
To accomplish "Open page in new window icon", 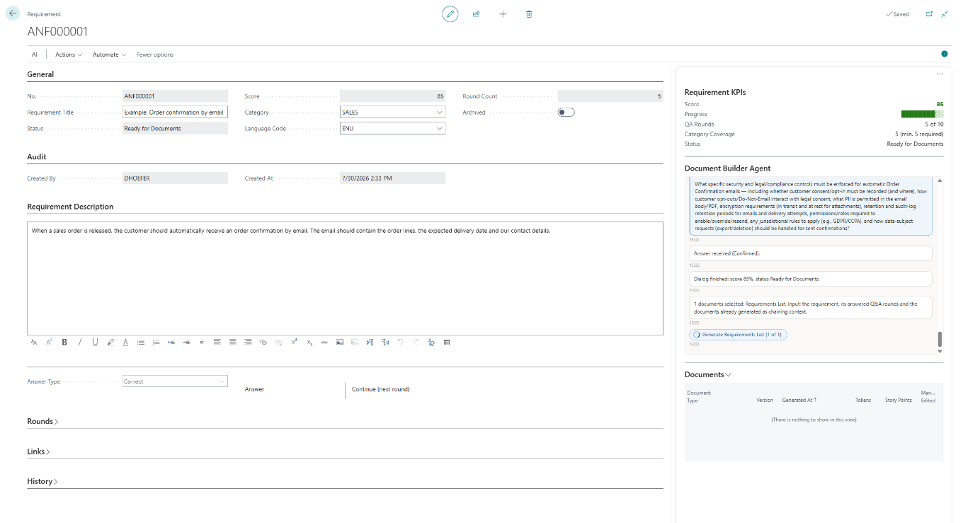I will coord(929,14).
